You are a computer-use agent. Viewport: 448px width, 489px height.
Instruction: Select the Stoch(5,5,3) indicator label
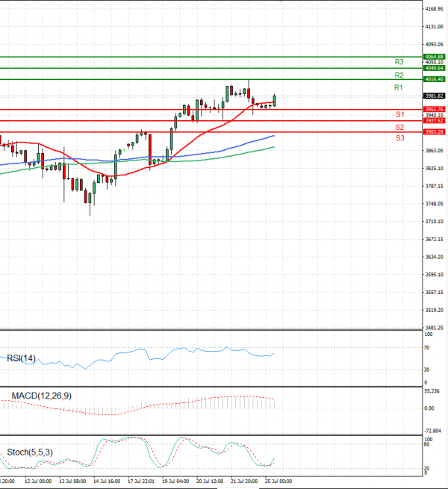tap(30, 452)
